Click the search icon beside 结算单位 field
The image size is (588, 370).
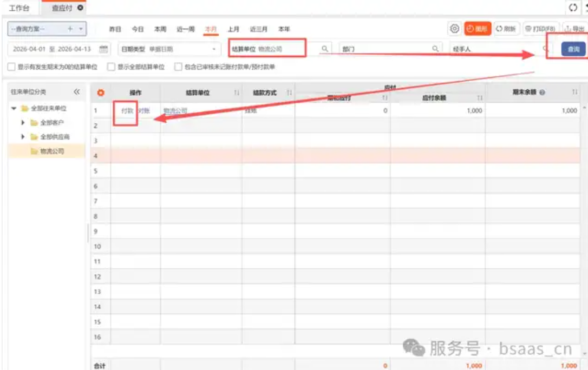tap(325, 49)
